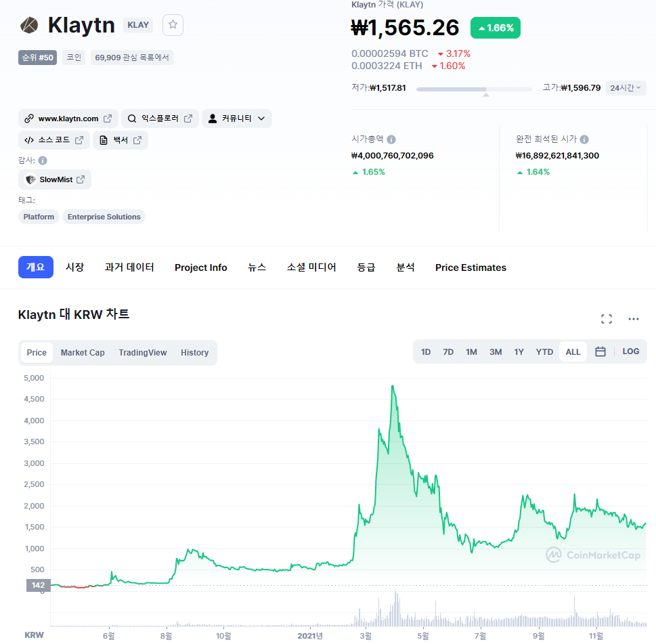Open chart more options (three dots)
The height and width of the screenshot is (644, 656).
click(x=634, y=319)
